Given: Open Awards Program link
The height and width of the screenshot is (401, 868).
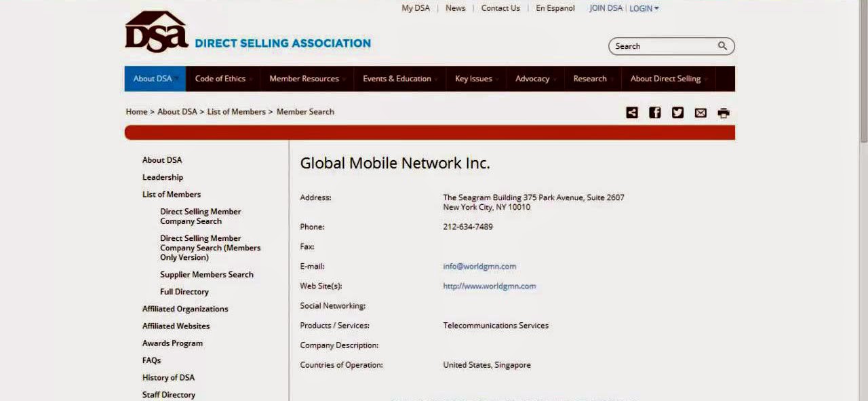Looking at the screenshot, I should [x=172, y=343].
